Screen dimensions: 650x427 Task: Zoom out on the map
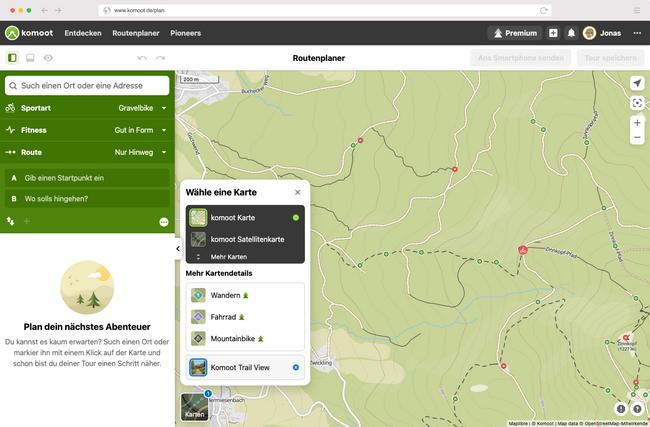pos(637,137)
